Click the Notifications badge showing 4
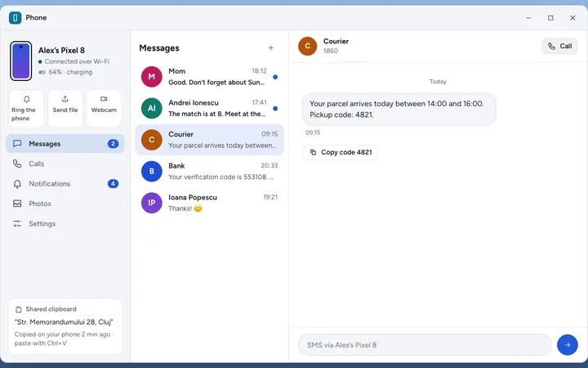The width and height of the screenshot is (588, 368). tap(113, 184)
